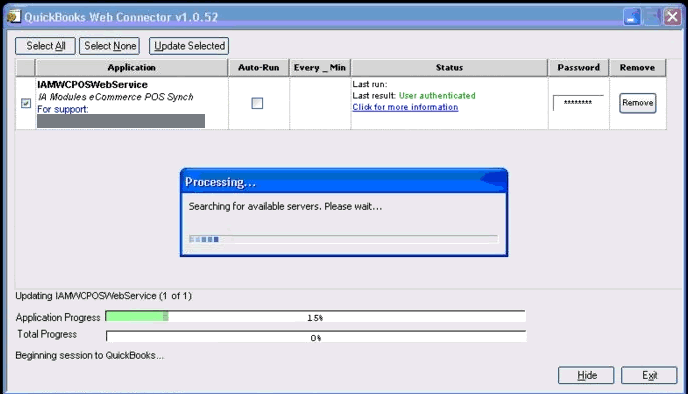Screen dimensions: 688x394
Task: Click the Processing dialog progress bar
Action: (344, 239)
